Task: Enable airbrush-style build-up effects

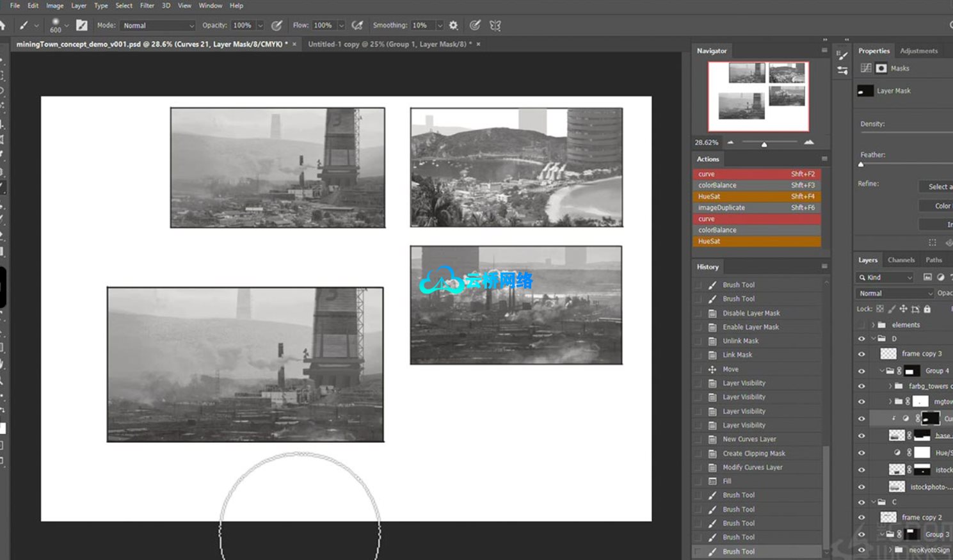Action: tap(358, 26)
